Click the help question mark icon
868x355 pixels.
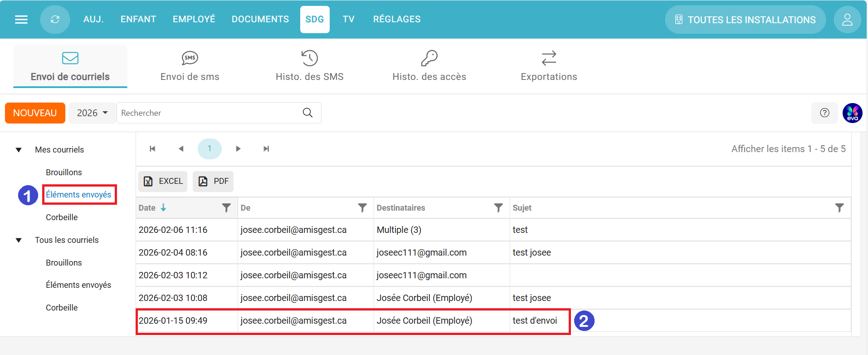point(824,113)
